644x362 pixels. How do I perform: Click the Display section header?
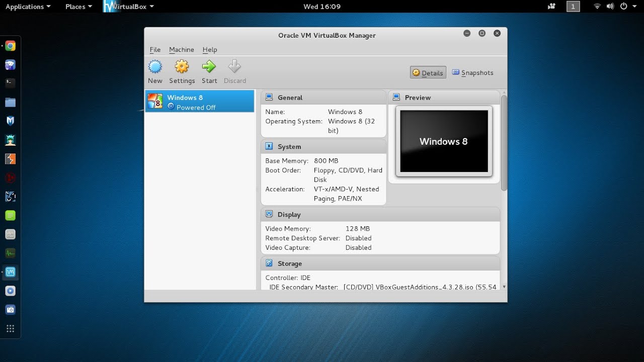click(380, 214)
